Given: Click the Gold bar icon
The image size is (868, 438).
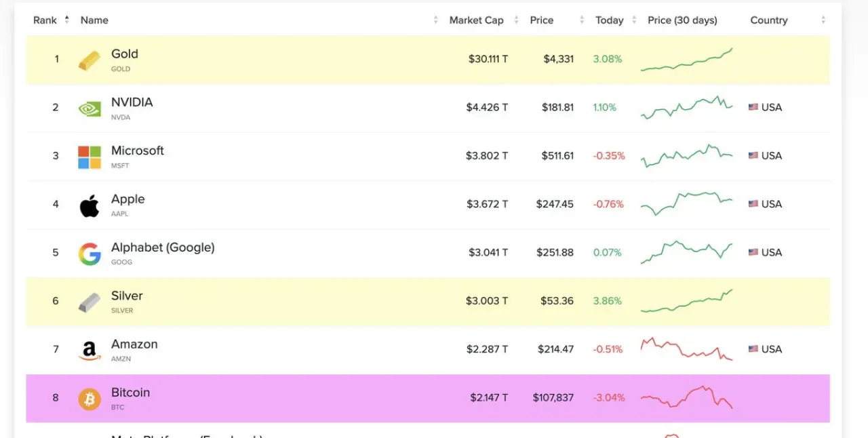Looking at the screenshot, I should [x=90, y=60].
